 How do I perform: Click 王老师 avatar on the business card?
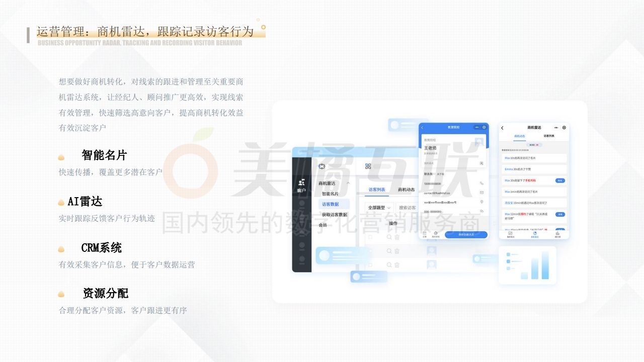(x=478, y=142)
